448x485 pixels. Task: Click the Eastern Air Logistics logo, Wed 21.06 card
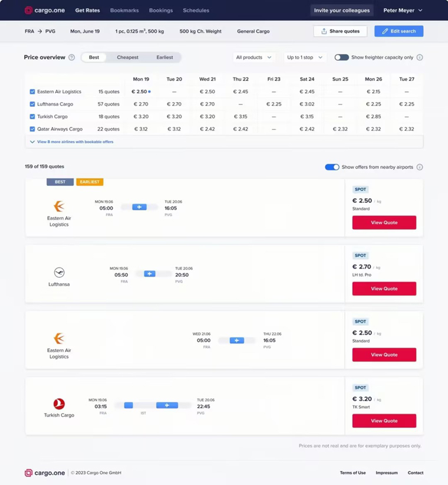tap(59, 339)
